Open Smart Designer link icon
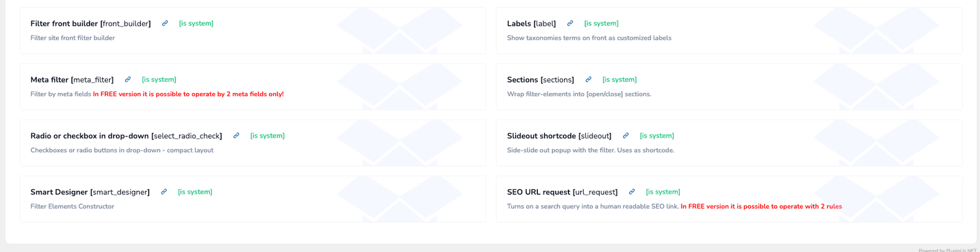The image size is (980, 252). [x=164, y=192]
